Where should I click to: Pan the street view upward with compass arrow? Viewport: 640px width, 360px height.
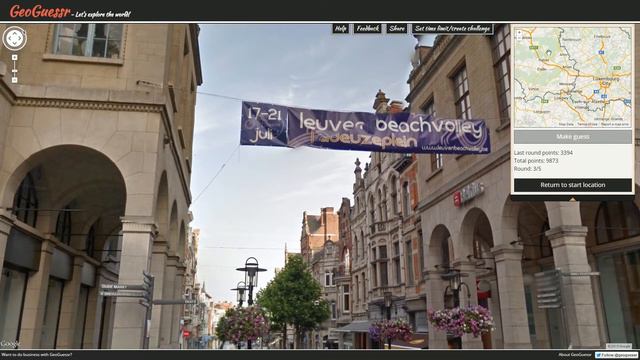[x=15, y=32]
